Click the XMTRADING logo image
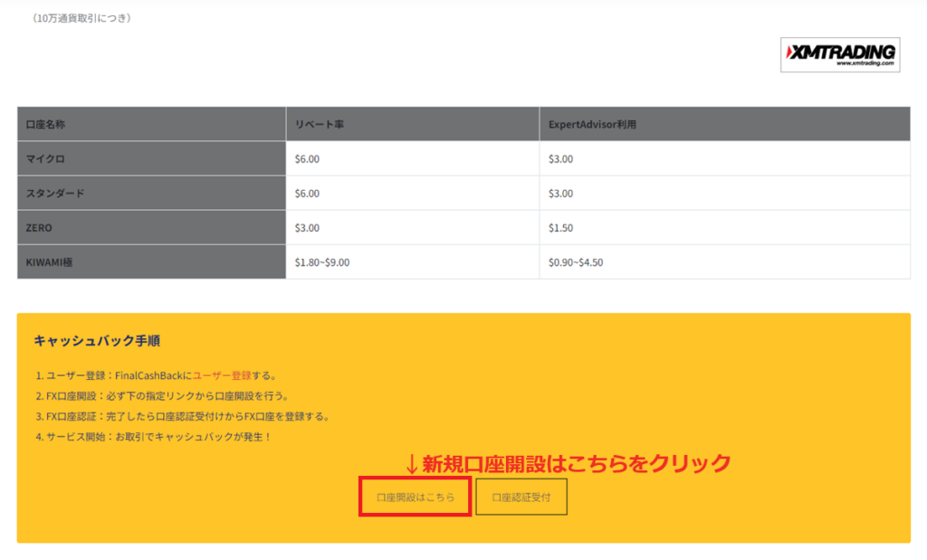Viewport: 927px width, 560px height. (839, 52)
